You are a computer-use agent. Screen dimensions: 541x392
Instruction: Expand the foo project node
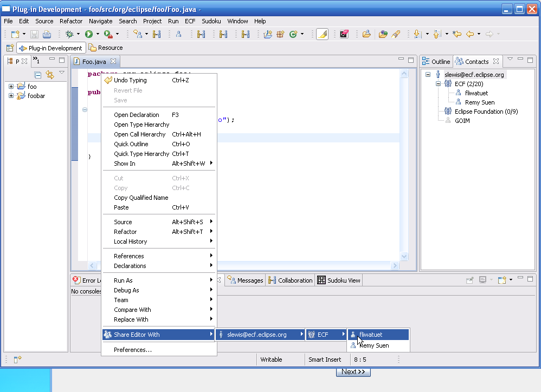(x=11, y=87)
